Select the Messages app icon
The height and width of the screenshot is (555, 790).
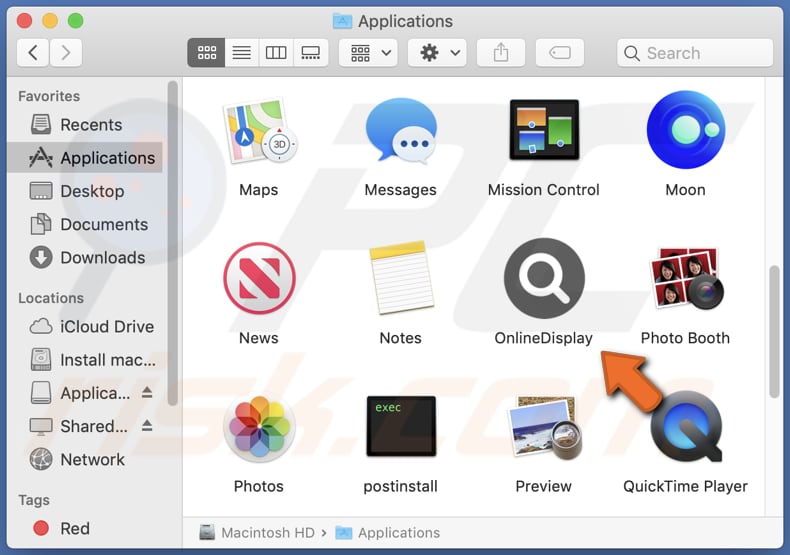click(401, 131)
